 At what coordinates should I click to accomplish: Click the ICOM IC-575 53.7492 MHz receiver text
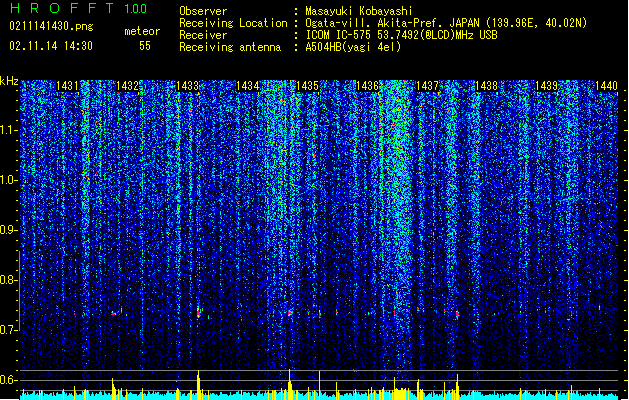402,35
